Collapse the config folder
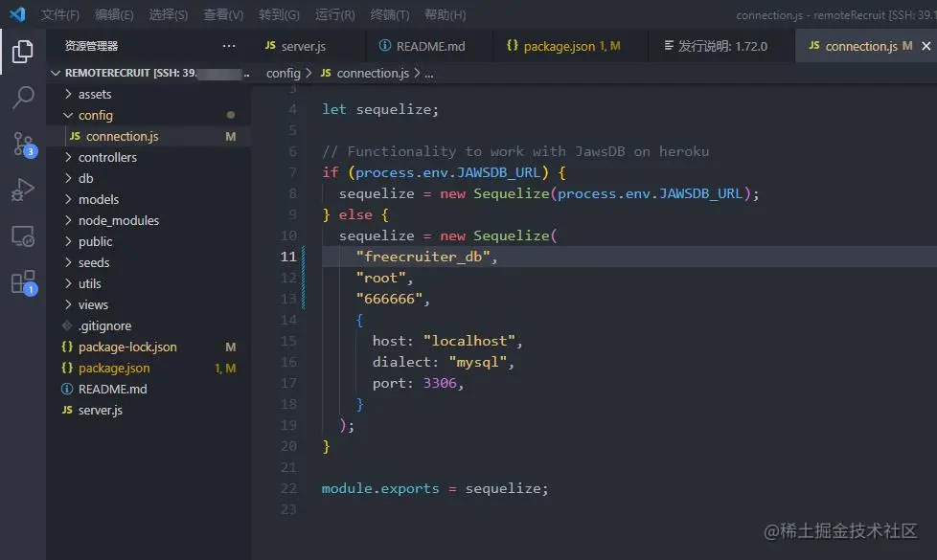937x560 pixels. click(x=68, y=115)
